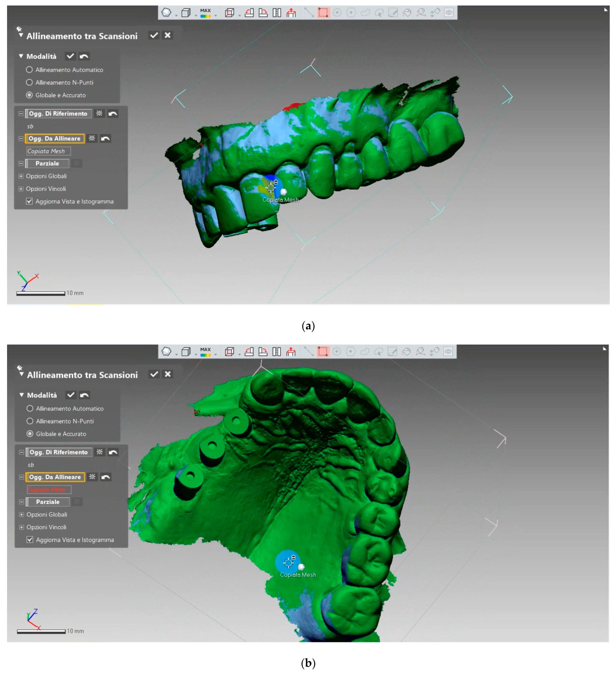Expand Opzioni Vincoli in panel (b)

pos(21,527)
